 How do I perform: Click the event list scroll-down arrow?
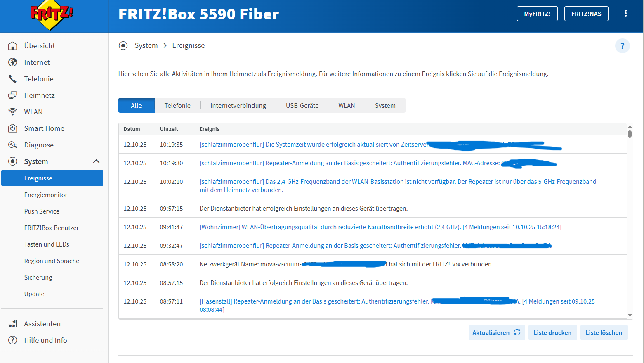(x=630, y=316)
